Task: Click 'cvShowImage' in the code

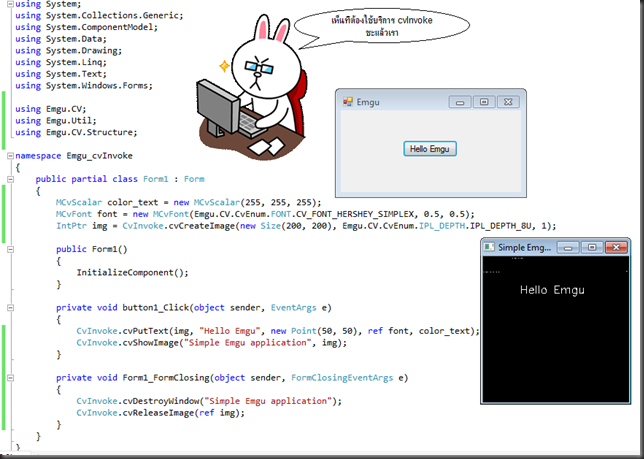Action: (151, 343)
